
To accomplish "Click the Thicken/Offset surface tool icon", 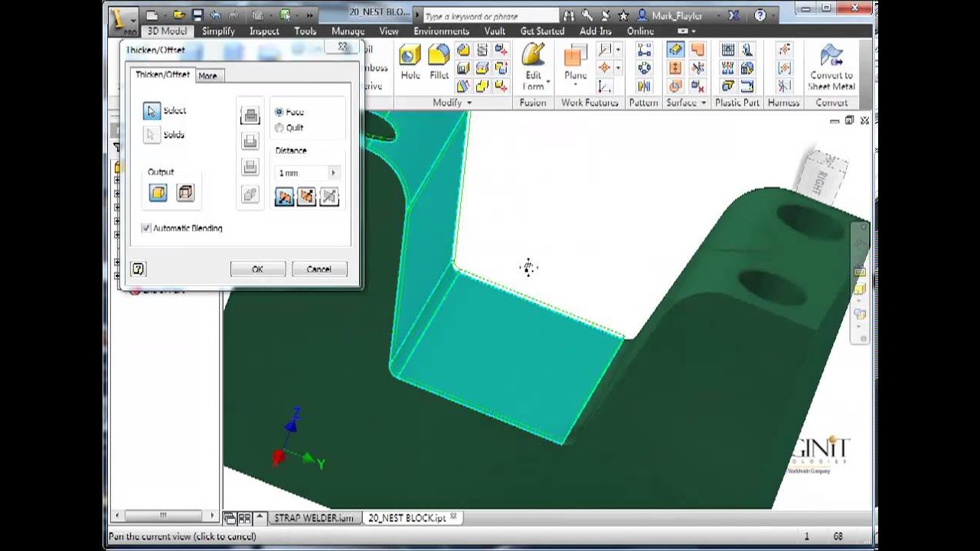I will [675, 50].
